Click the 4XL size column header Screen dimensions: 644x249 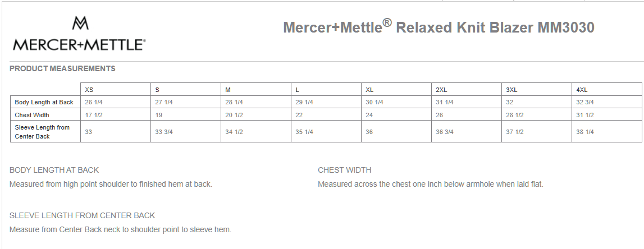click(x=582, y=90)
